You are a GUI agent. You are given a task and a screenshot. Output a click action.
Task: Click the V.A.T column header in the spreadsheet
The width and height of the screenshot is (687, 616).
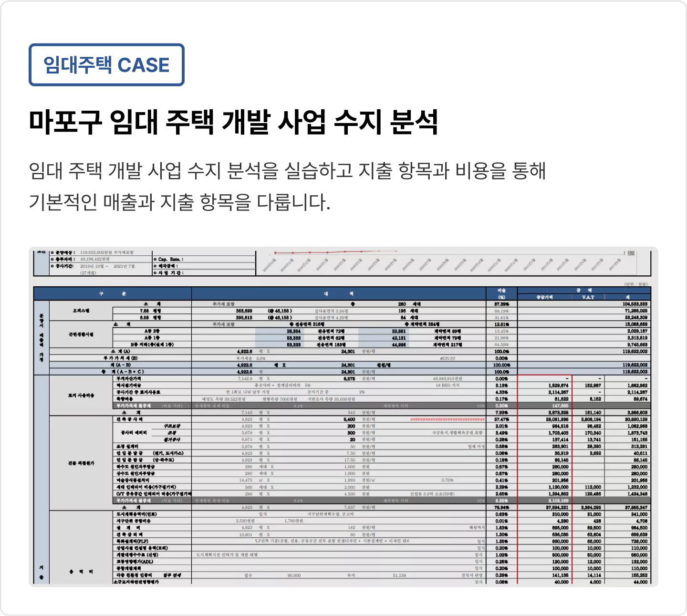(588, 297)
